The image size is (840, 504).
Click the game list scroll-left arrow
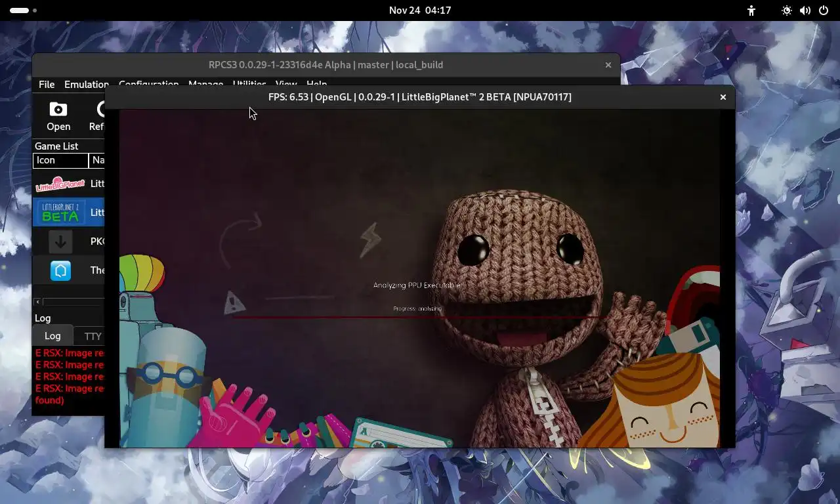(38, 302)
